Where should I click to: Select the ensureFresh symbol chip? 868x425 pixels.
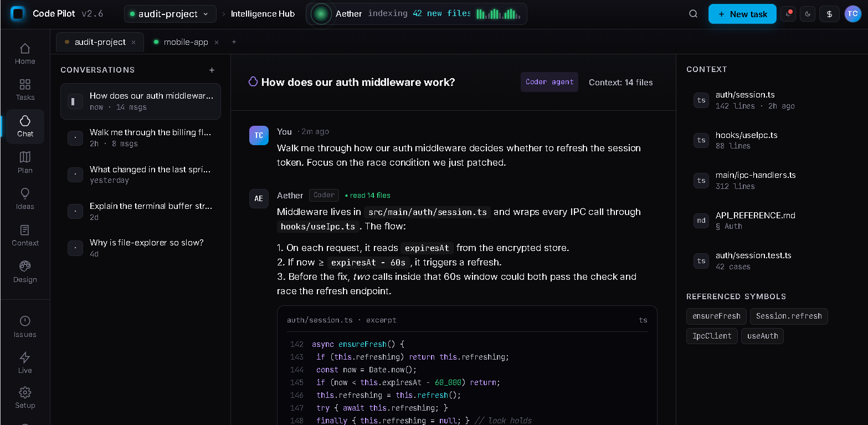[x=716, y=316]
